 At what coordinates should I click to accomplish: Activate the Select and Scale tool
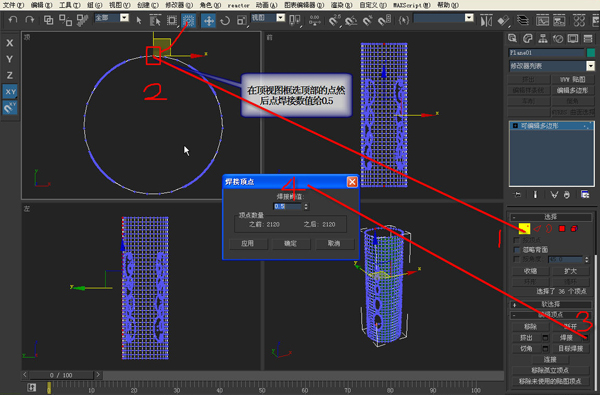(241, 20)
